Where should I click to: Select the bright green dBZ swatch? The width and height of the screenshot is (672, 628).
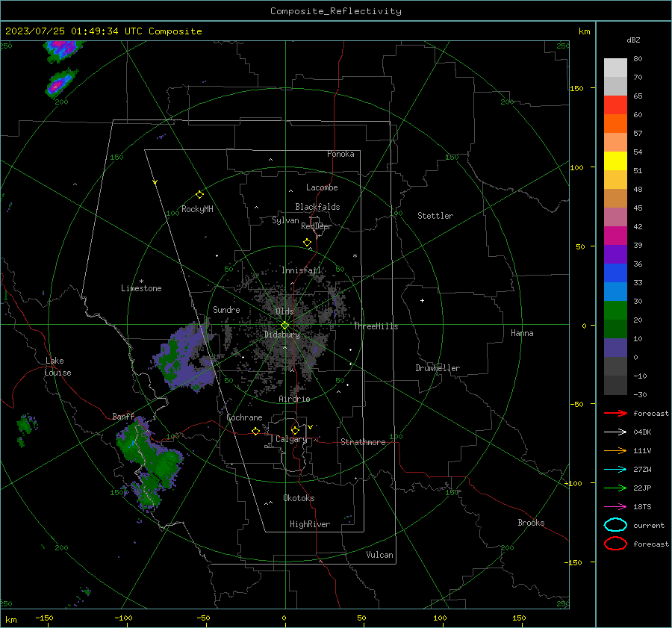click(x=615, y=310)
